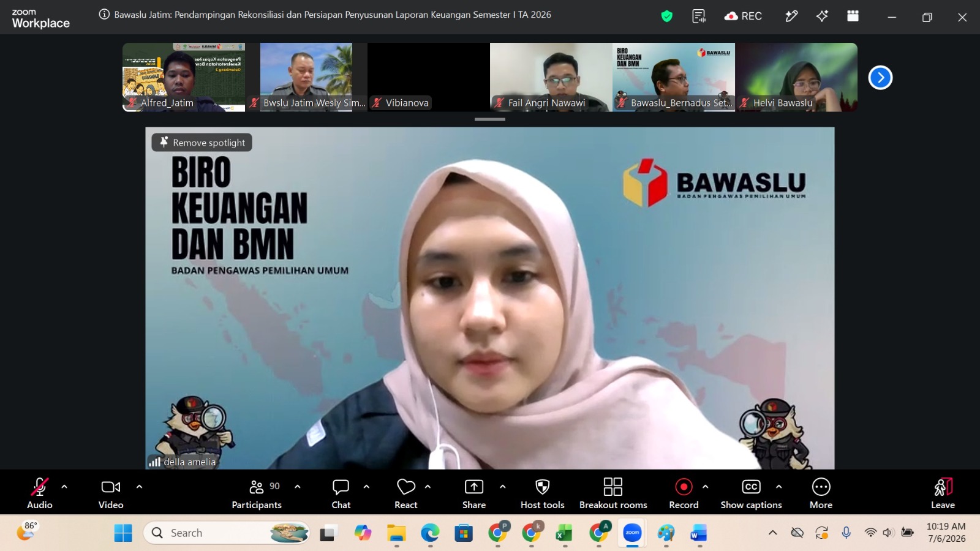Image resolution: width=980 pixels, height=551 pixels.
Task: Open the More options menu
Action: coord(821,493)
